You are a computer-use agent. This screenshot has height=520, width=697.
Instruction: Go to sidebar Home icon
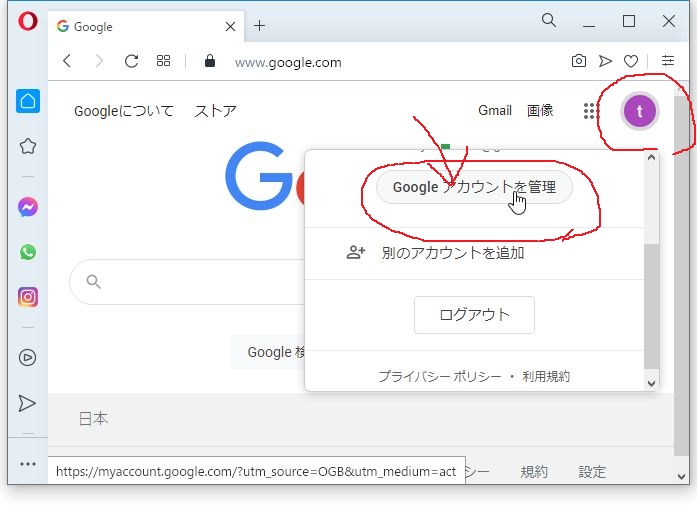click(x=28, y=101)
